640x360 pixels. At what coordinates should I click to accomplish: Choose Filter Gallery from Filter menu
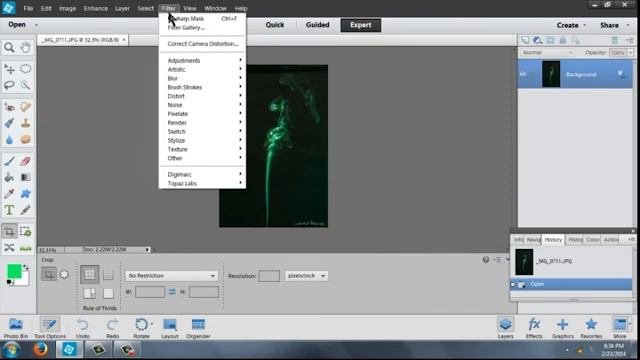coord(186,28)
